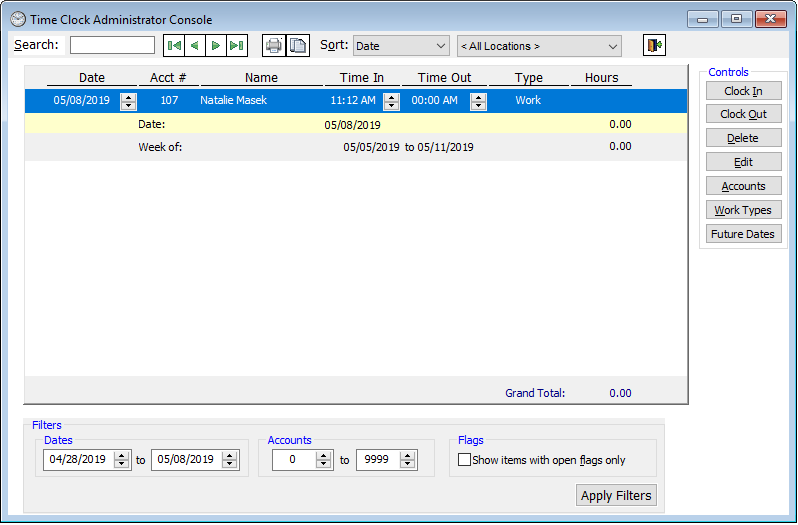Click the spinner on the filter start date
Image resolution: width=798 pixels, height=525 pixels.
(122, 460)
